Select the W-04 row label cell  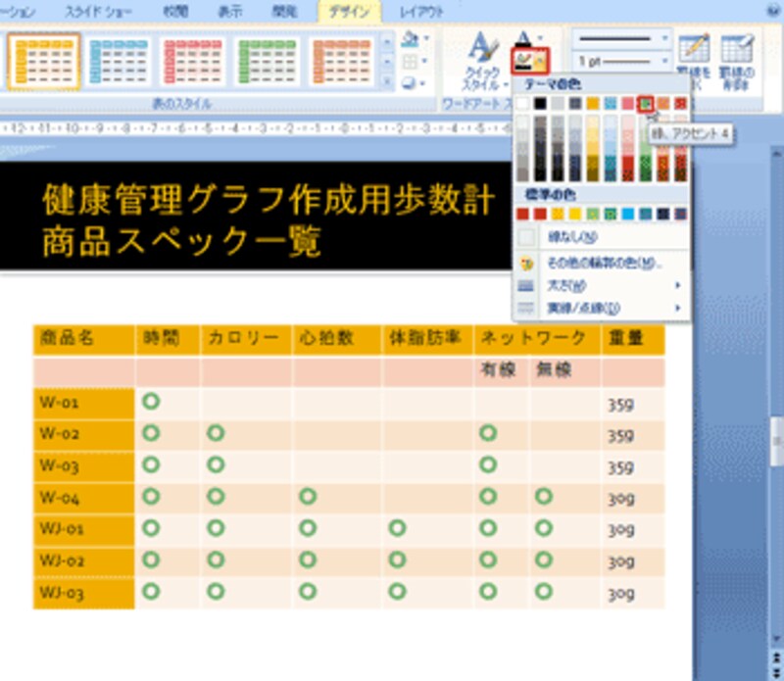[x=83, y=498]
